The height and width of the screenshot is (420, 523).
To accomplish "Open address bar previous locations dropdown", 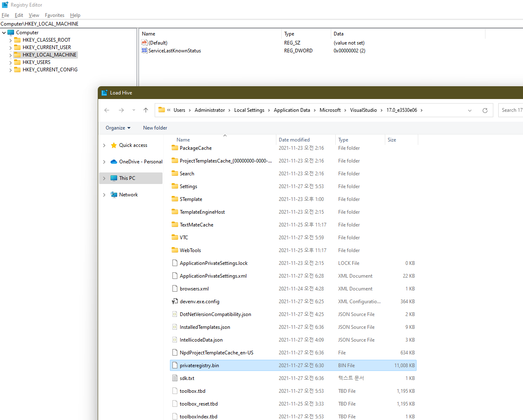I will click(x=470, y=110).
